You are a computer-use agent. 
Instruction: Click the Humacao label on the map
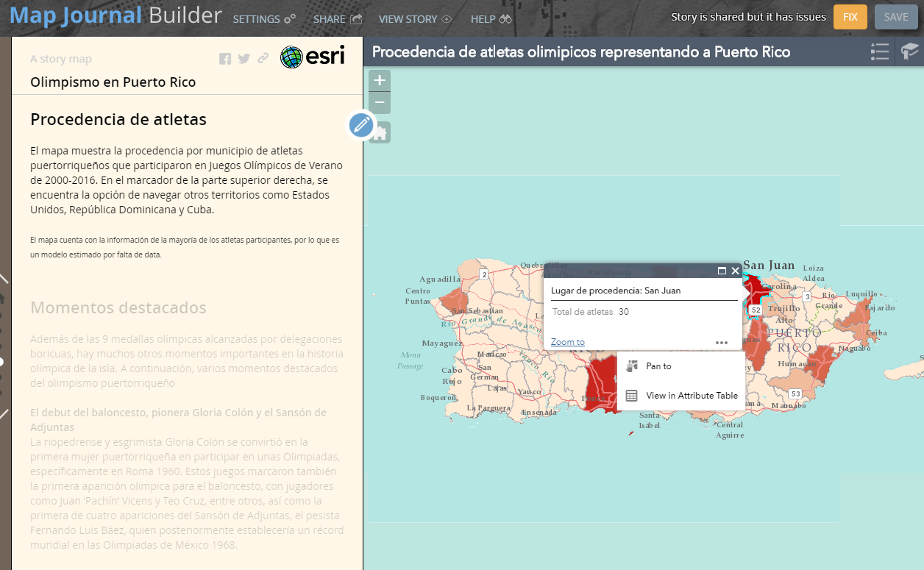coord(797,364)
